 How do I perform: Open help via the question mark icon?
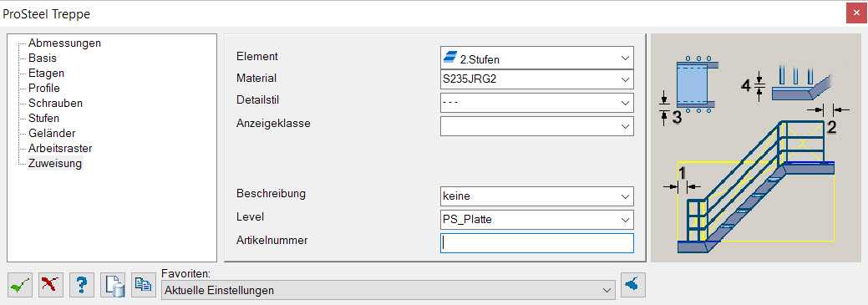point(82,284)
